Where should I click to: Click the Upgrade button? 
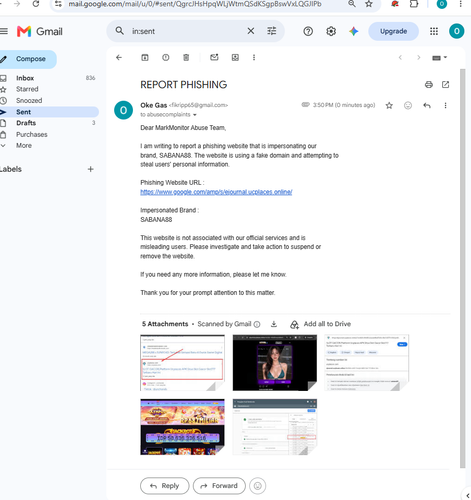(393, 31)
